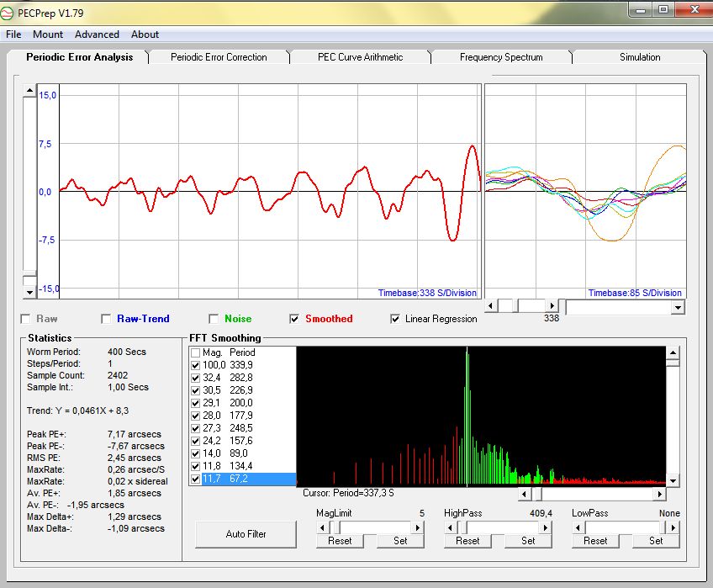Enable the Raw-Trend checkbox
The width and height of the screenshot is (713, 588).
[106, 319]
